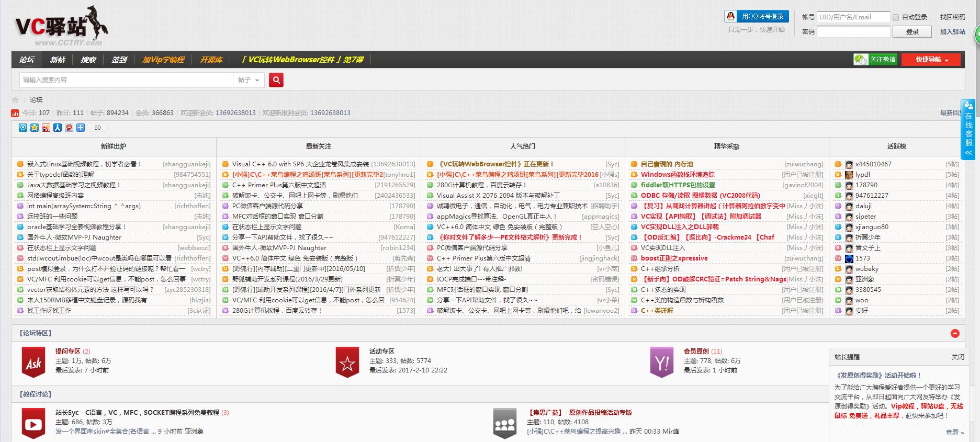Click the 登录 login button

(913, 32)
